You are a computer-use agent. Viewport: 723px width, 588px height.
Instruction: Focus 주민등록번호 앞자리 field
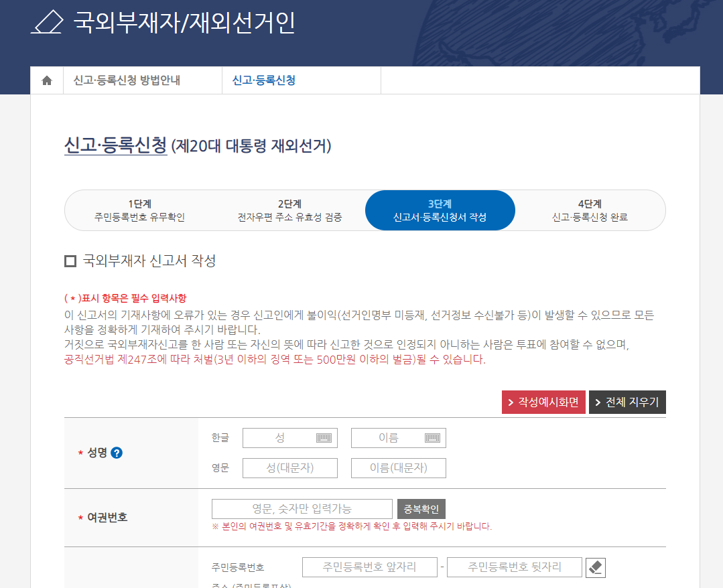370,567
